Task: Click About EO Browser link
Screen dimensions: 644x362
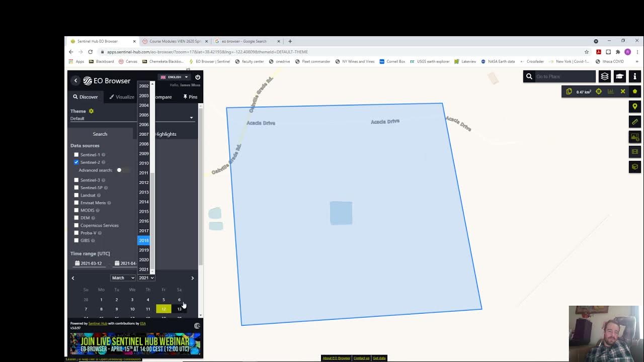Action: 337,358
